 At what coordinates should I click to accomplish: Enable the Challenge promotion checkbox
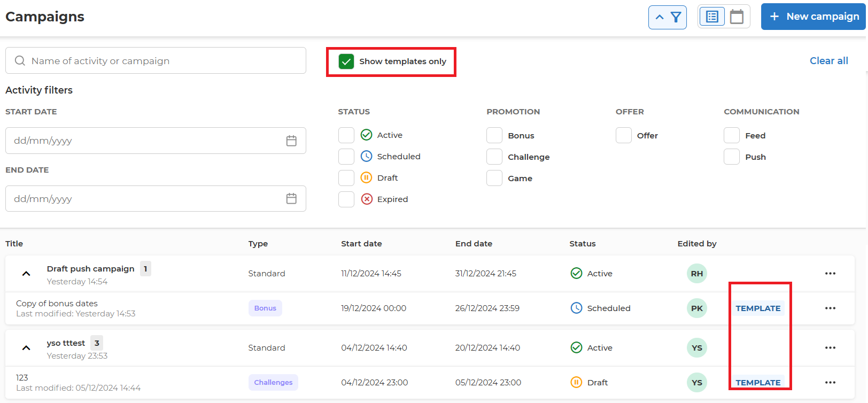[494, 157]
